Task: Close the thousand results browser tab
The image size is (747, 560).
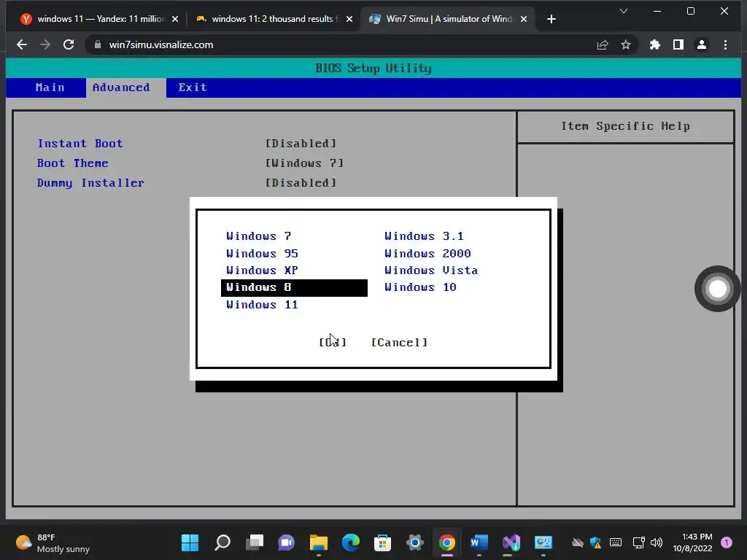Action: [349, 19]
